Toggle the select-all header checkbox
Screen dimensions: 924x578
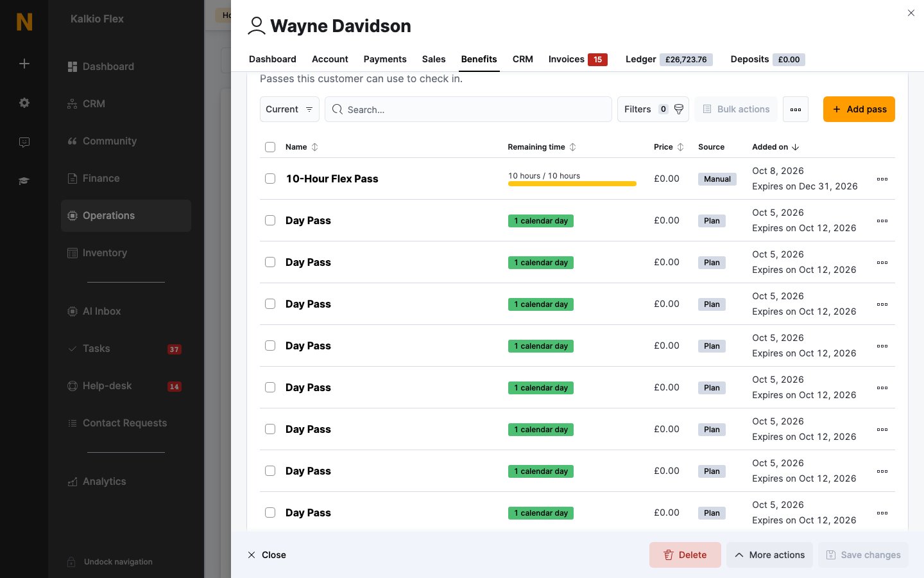(270, 147)
